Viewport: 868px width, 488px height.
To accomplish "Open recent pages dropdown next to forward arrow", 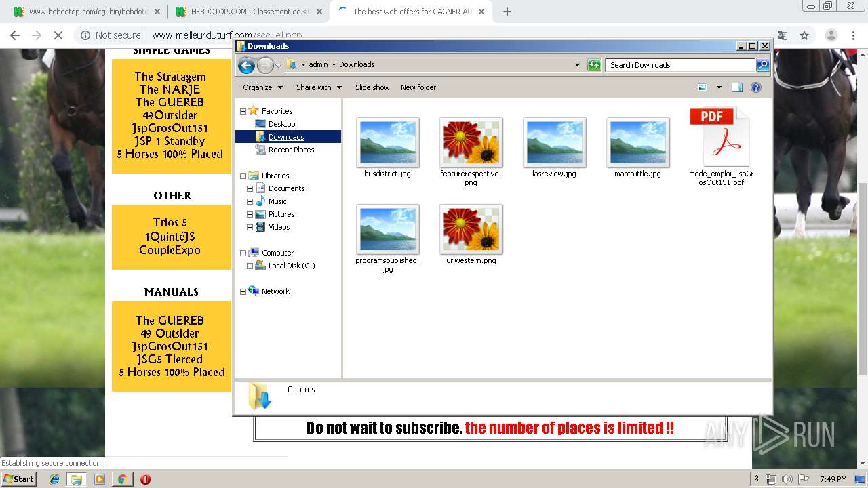I will [x=278, y=65].
